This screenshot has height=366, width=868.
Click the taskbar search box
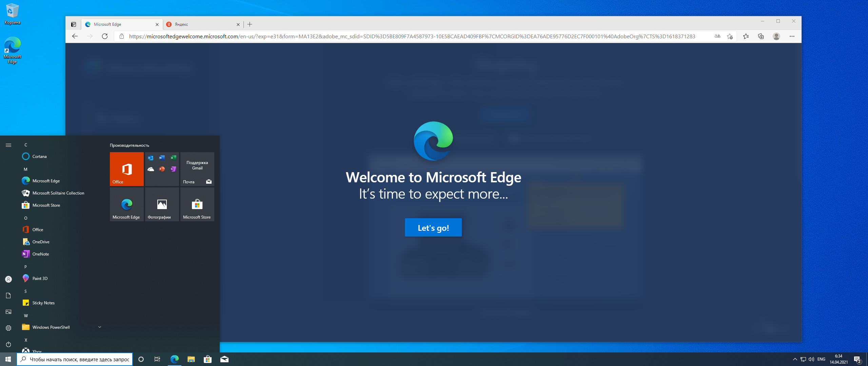[75, 359]
